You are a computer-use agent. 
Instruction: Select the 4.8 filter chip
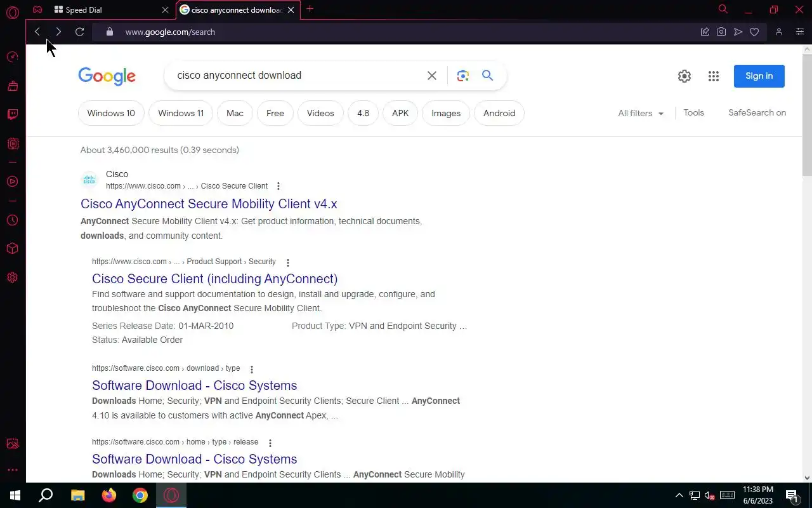click(x=363, y=113)
